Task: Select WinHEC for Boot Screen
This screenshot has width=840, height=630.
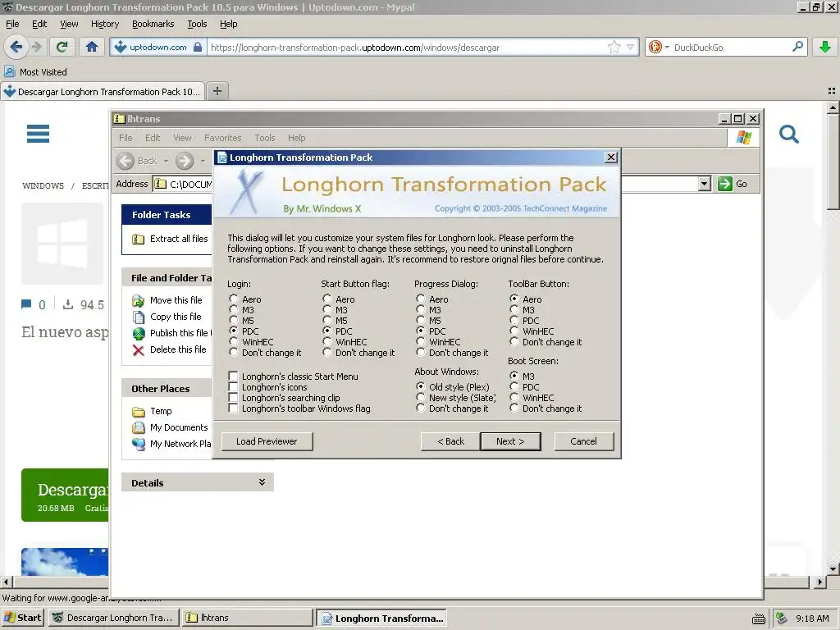Action: (514, 398)
